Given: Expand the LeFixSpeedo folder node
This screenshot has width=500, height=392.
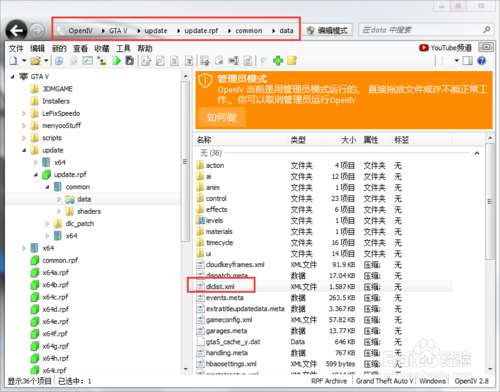Looking at the screenshot, I should [x=24, y=113].
